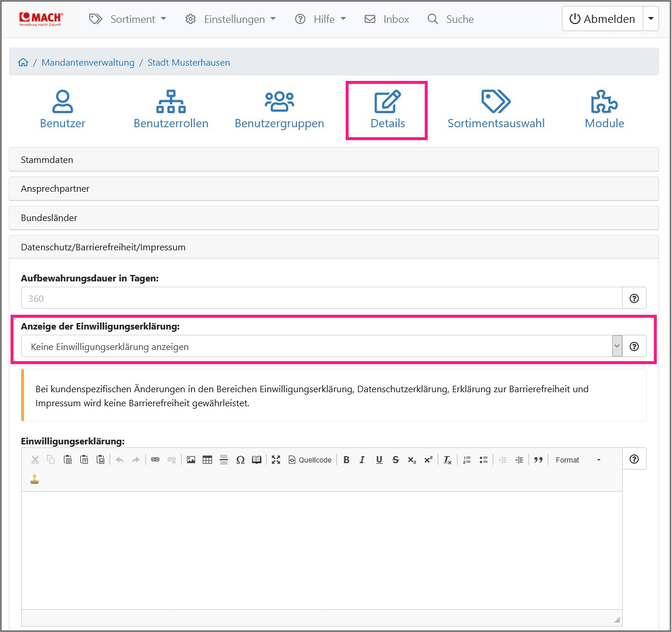Open the Einstellungen menu

230,19
